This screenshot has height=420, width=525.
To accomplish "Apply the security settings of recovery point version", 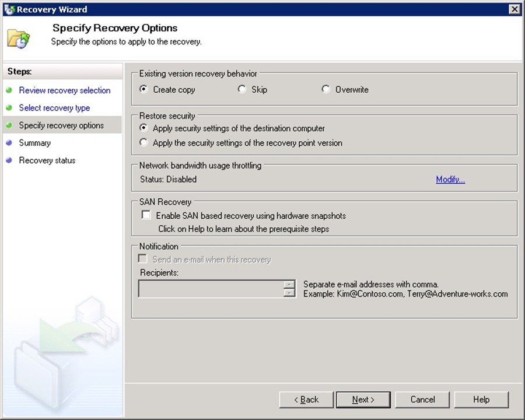I will pos(144,143).
